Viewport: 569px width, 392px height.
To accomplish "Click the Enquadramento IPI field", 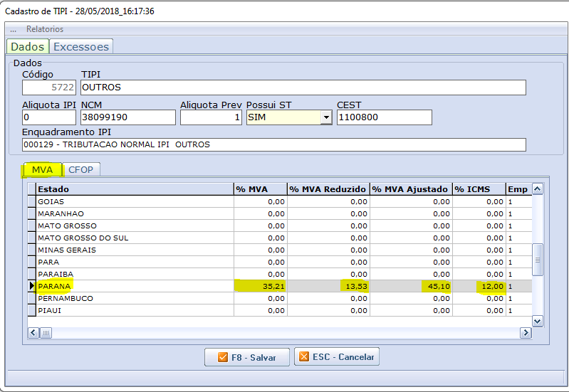I will tap(273, 144).
